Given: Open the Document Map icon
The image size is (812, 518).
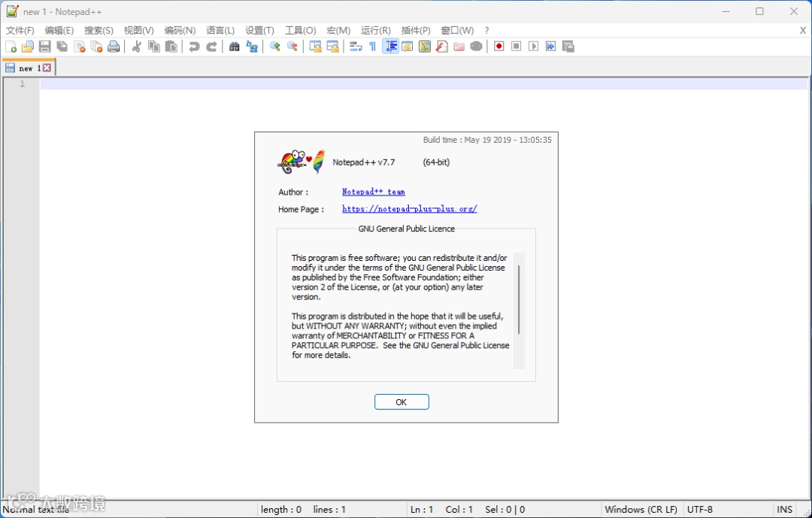Looking at the screenshot, I should coord(425,47).
